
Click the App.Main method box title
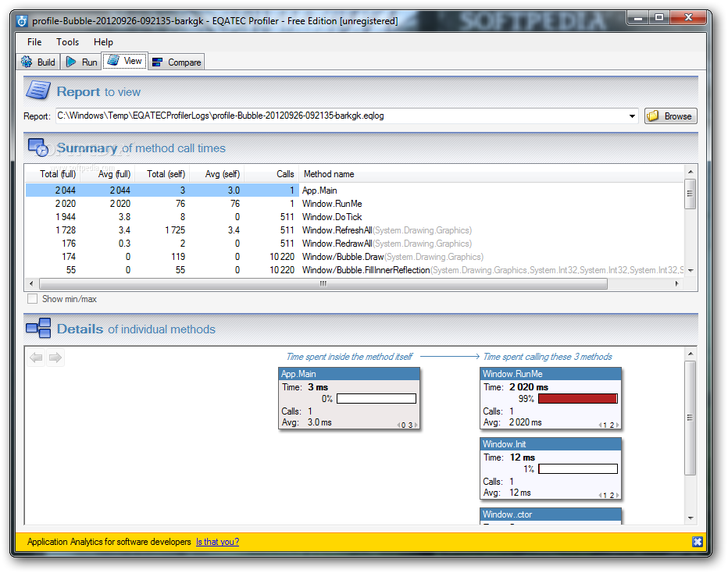click(349, 374)
